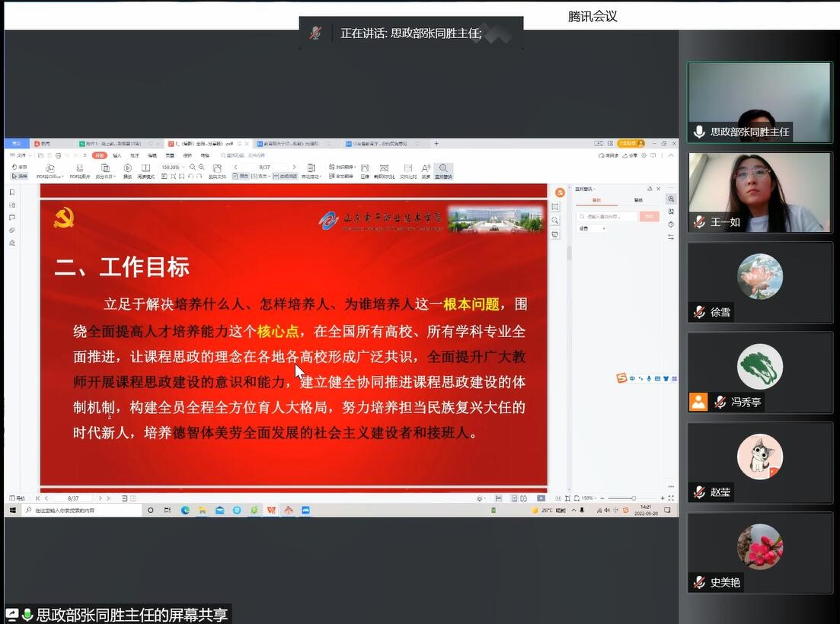Open the 阅读模式 reading mode icon
The height and width of the screenshot is (624, 840).
(x=145, y=168)
